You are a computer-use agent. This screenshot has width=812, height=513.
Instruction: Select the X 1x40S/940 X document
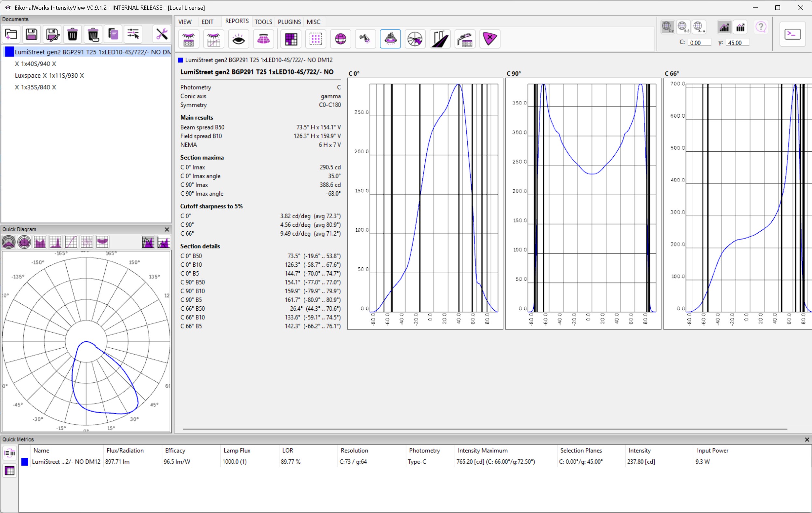[35, 64]
